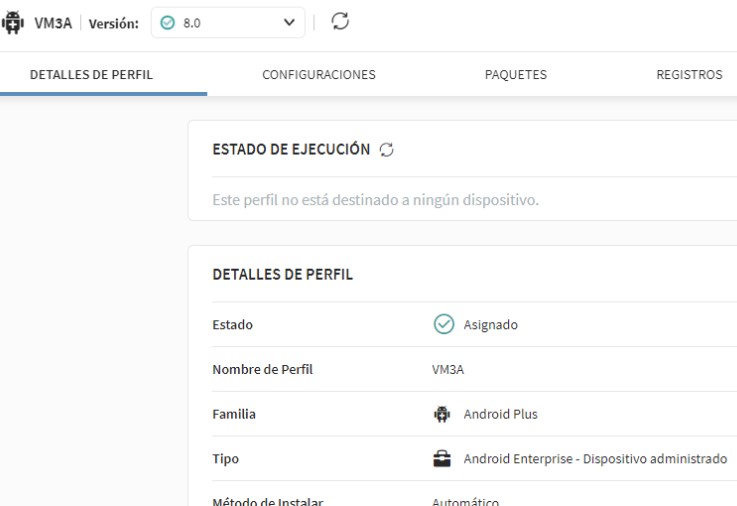
Task: Click the message about no assigned devices
Action: click(375, 200)
